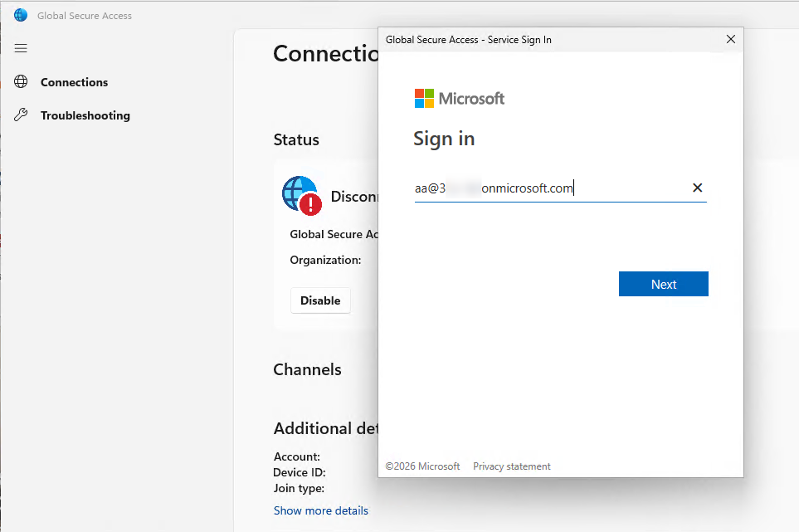Image resolution: width=799 pixels, height=532 pixels.
Task: Close the Service Sign In dialog
Action: tap(730, 39)
